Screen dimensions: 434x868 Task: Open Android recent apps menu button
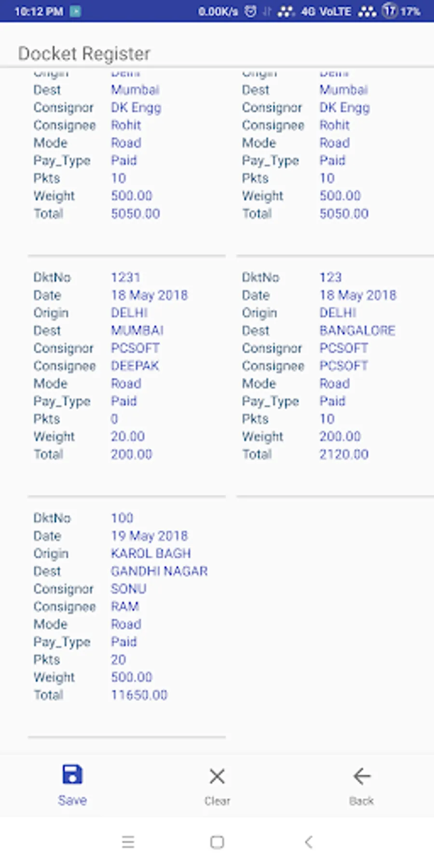pyautogui.click(x=128, y=842)
